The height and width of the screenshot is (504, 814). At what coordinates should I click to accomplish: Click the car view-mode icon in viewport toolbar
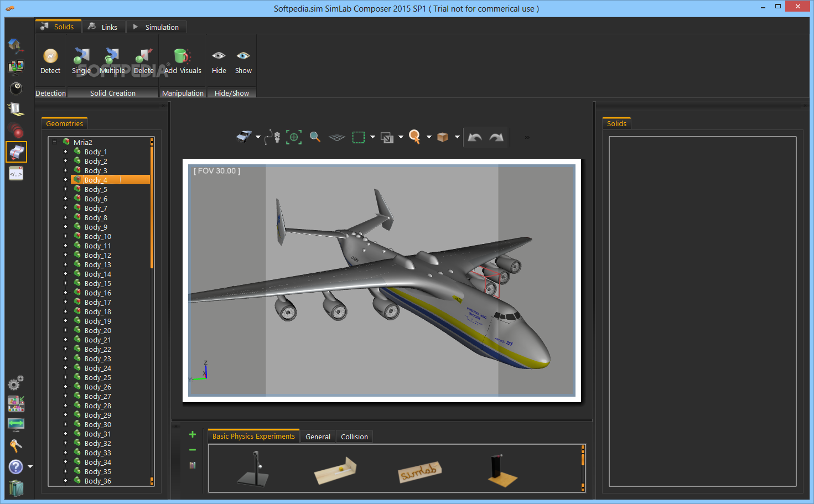coord(244,137)
